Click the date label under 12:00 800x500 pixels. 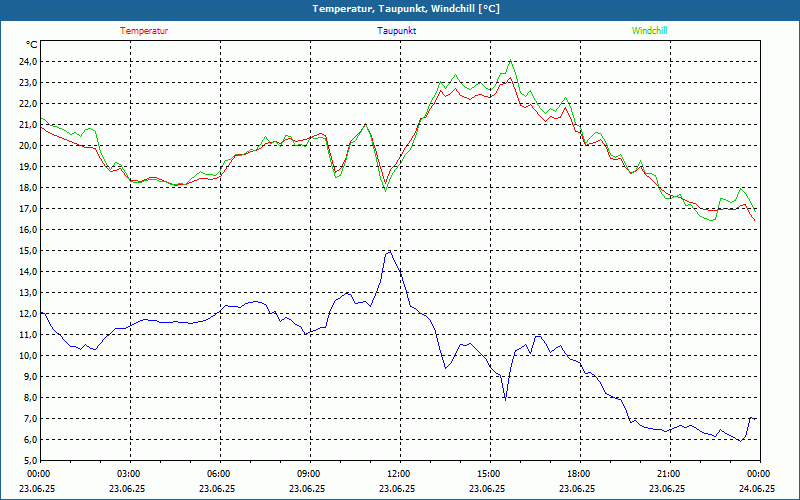coord(397,488)
